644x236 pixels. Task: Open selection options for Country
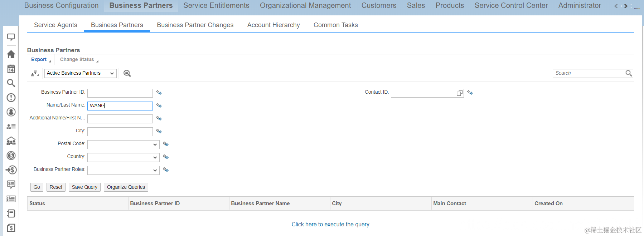(x=166, y=157)
